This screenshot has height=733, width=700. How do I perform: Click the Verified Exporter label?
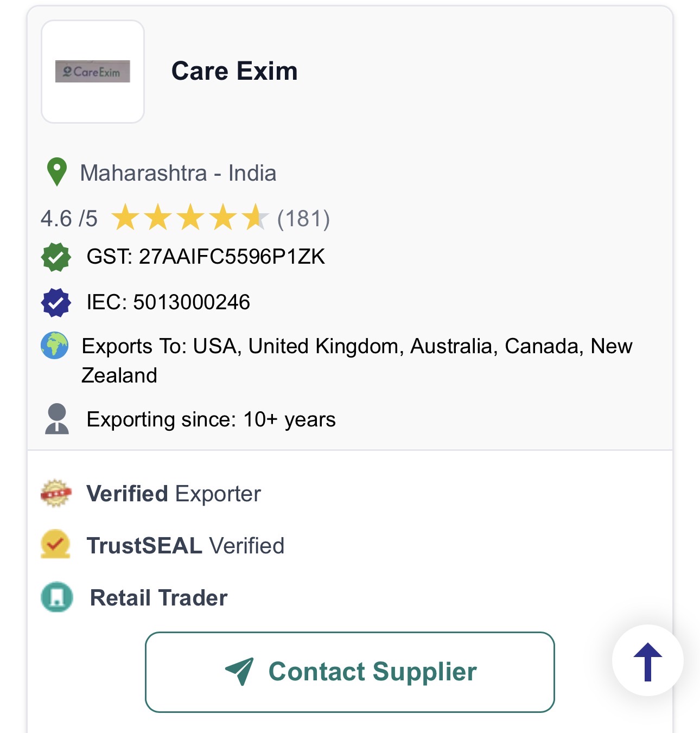tap(174, 494)
